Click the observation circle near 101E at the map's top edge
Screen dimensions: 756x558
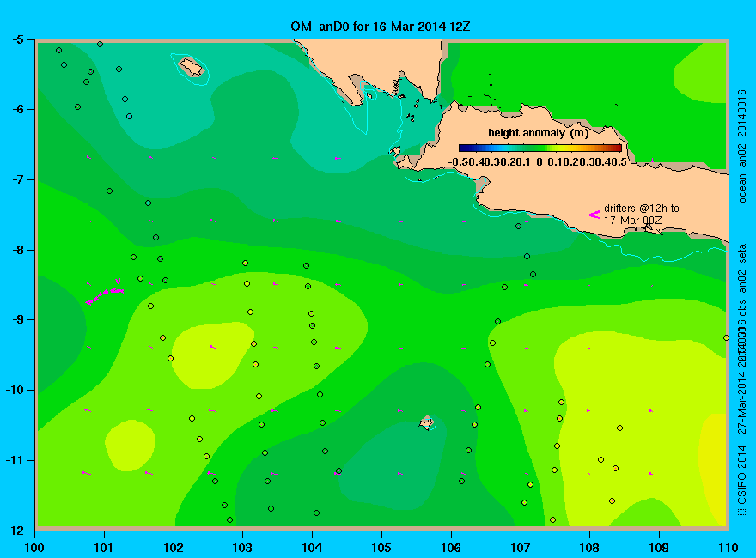click(x=100, y=45)
